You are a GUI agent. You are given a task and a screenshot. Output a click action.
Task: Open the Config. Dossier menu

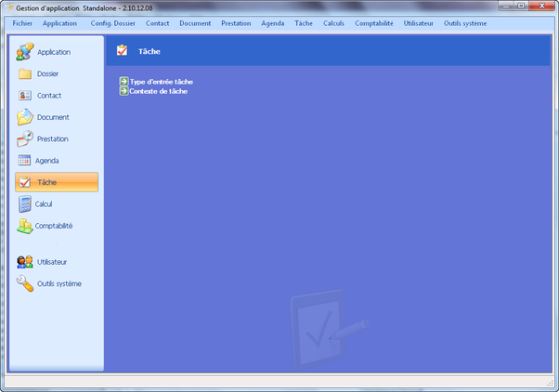[112, 22]
